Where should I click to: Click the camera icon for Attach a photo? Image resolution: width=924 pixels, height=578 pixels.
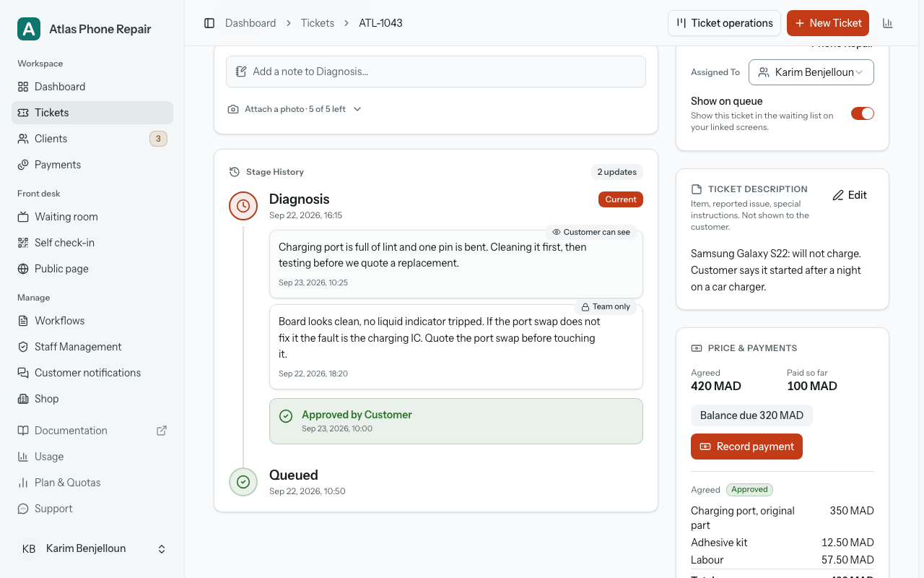click(233, 109)
